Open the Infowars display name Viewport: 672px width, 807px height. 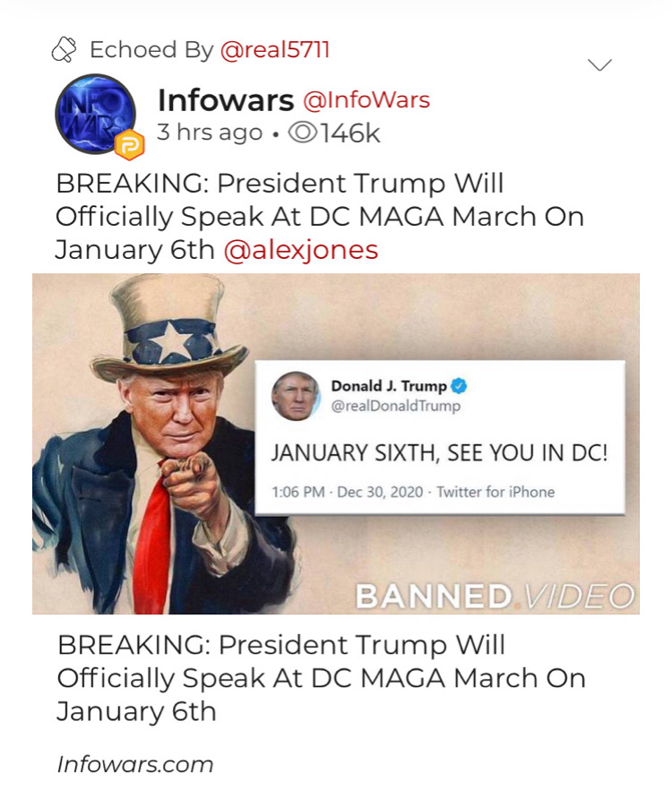[226, 99]
